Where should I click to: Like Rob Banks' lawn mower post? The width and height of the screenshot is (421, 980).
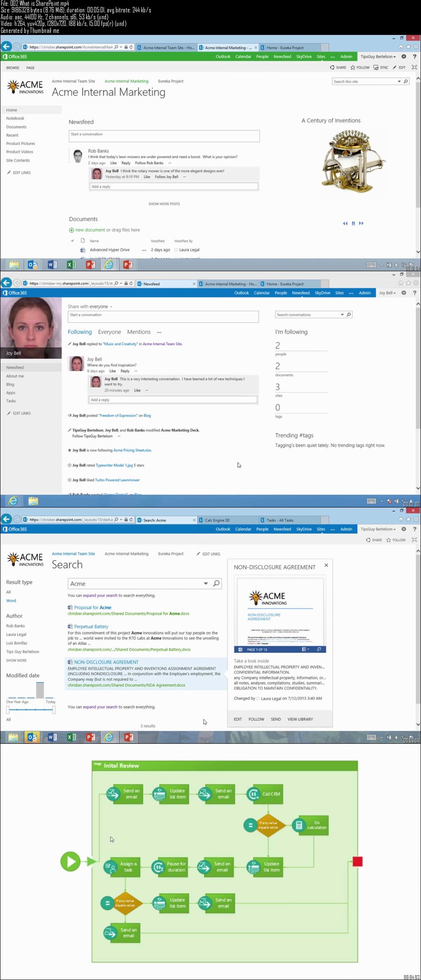click(113, 163)
